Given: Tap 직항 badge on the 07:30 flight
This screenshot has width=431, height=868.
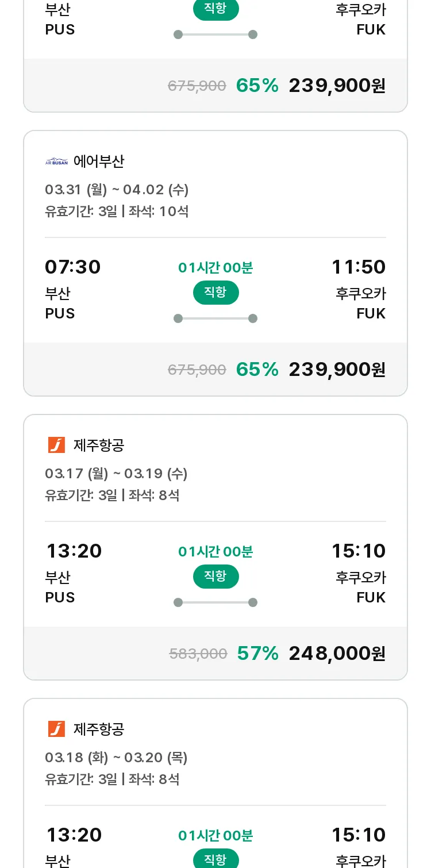Looking at the screenshot, I should (x=215, y=293).
